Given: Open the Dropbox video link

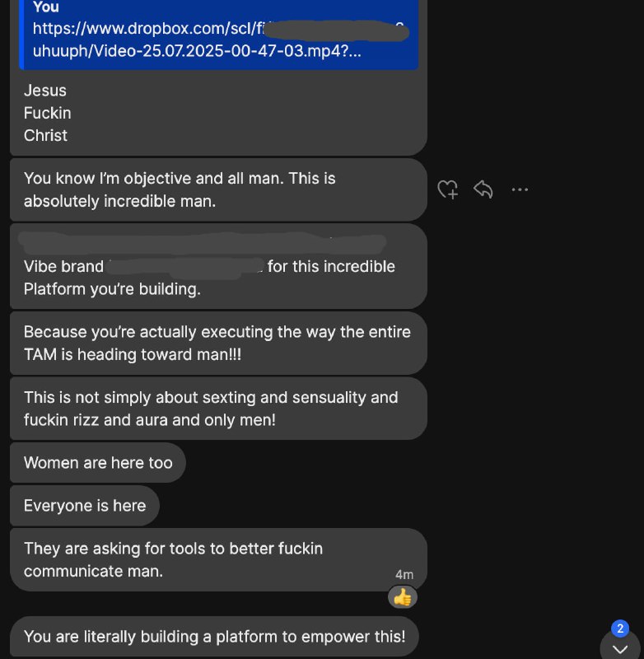Looking at the screenshot, I should click(218, 40).
